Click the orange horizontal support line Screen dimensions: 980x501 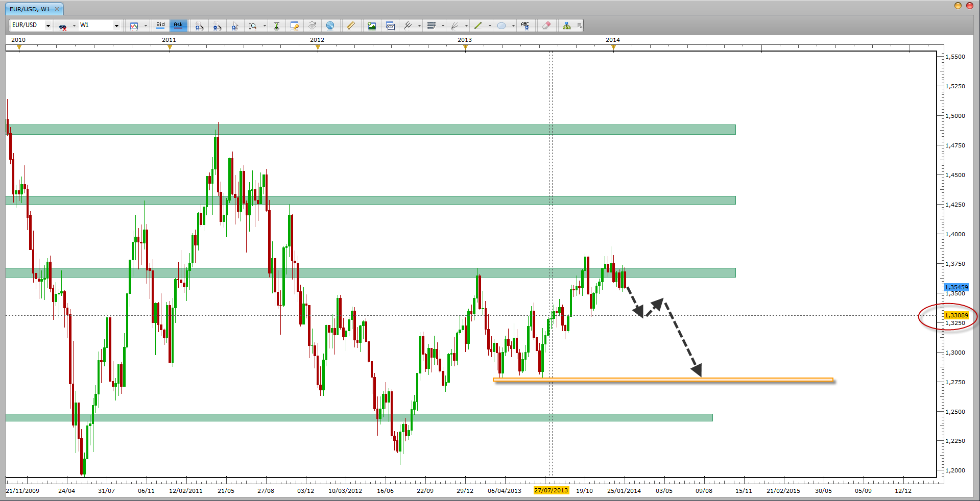[x=663, y=380]
